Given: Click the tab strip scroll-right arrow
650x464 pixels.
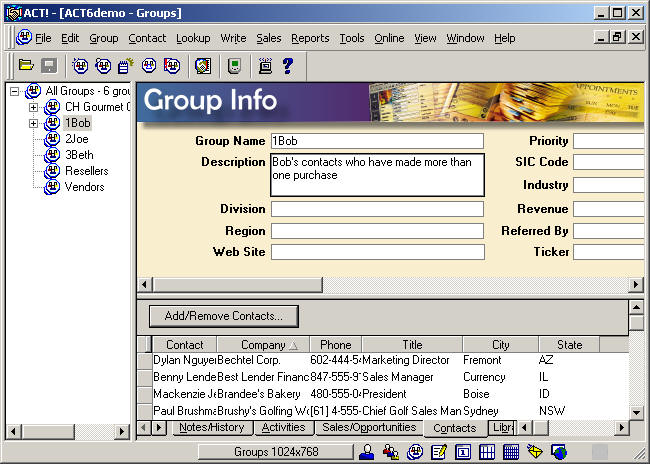Looking at the screenshot, I should click(x=159, y=427).
